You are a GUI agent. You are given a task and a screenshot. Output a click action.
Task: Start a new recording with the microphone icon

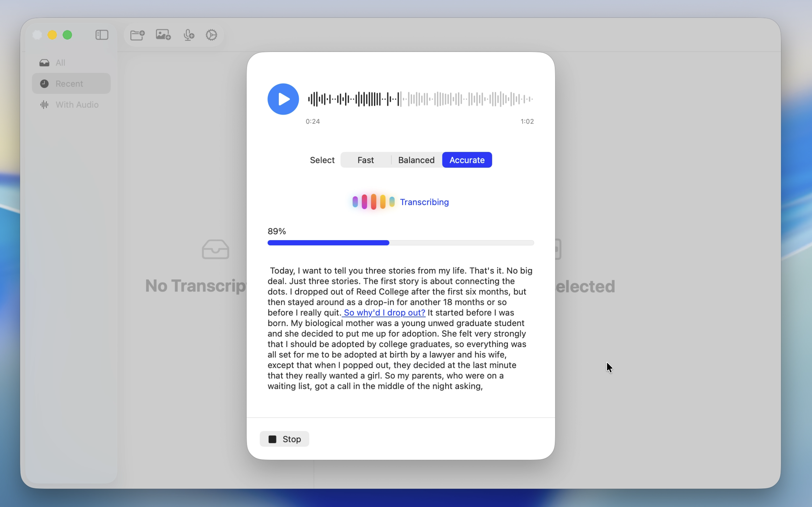(189, 35)
